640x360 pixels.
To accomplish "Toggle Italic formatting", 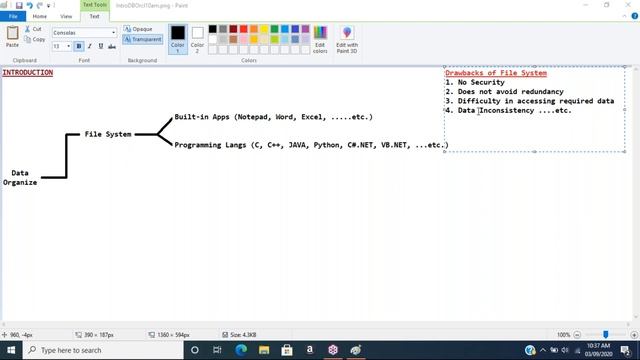I will 90,46.
